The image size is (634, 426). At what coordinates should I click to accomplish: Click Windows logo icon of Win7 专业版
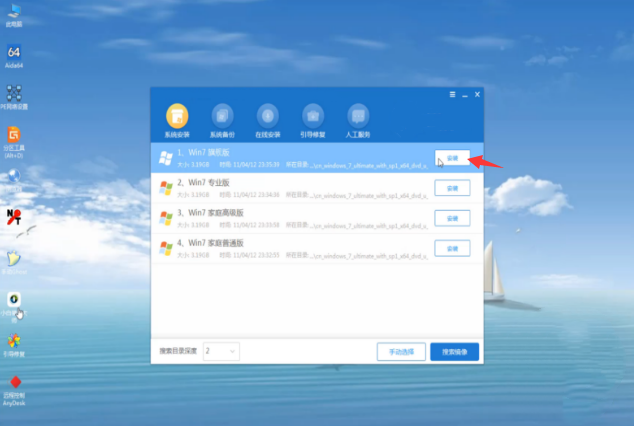pos(166,188)
